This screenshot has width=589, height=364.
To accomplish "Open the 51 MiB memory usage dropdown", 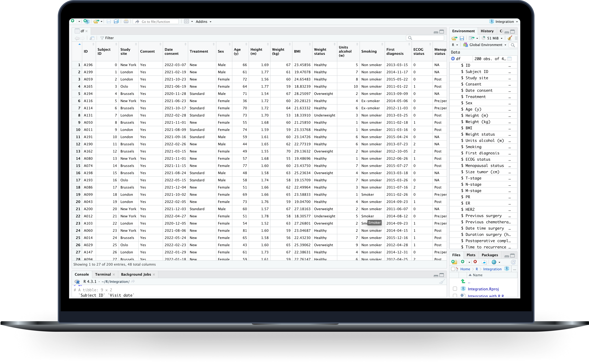I will 492,38.
